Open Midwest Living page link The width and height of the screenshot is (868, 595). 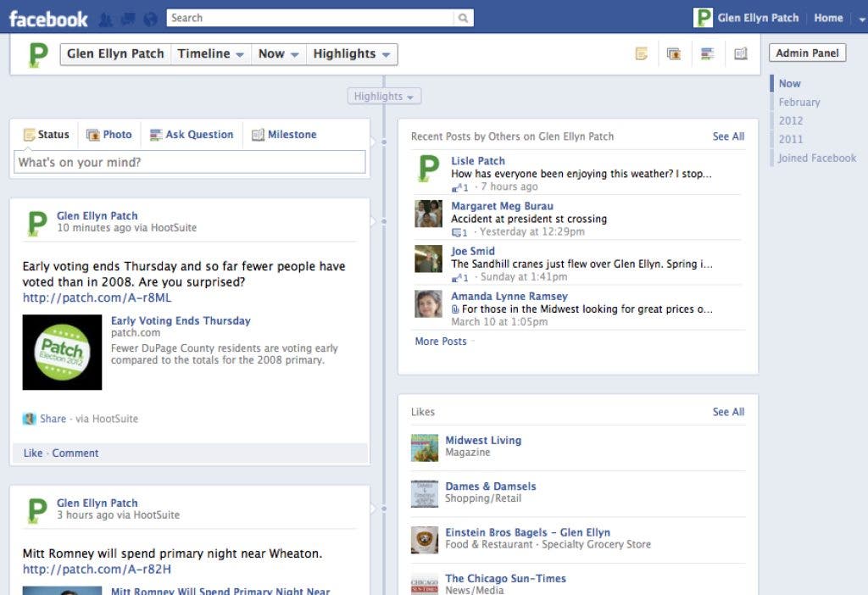(x=483, y=441)
